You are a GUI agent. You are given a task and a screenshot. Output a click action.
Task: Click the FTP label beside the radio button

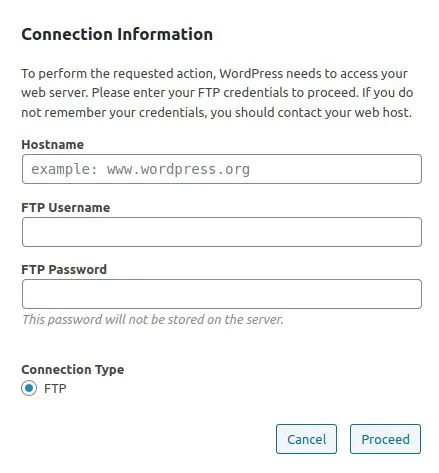tap(55, 389)
